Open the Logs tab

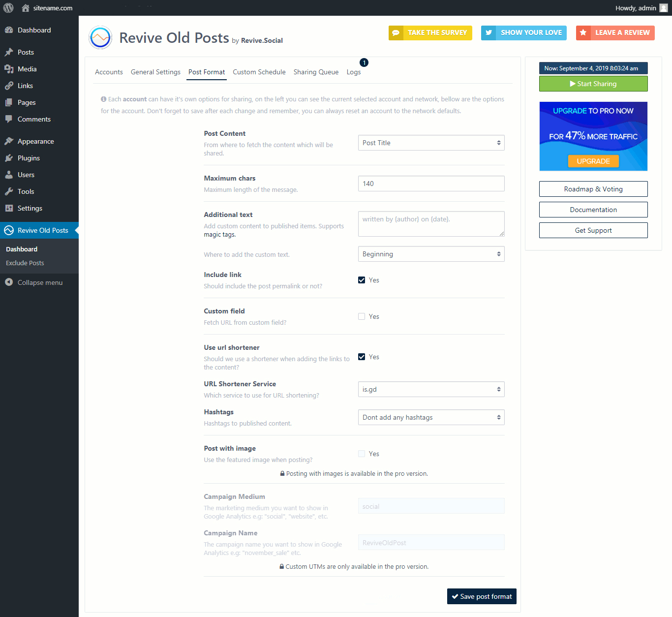354,72
